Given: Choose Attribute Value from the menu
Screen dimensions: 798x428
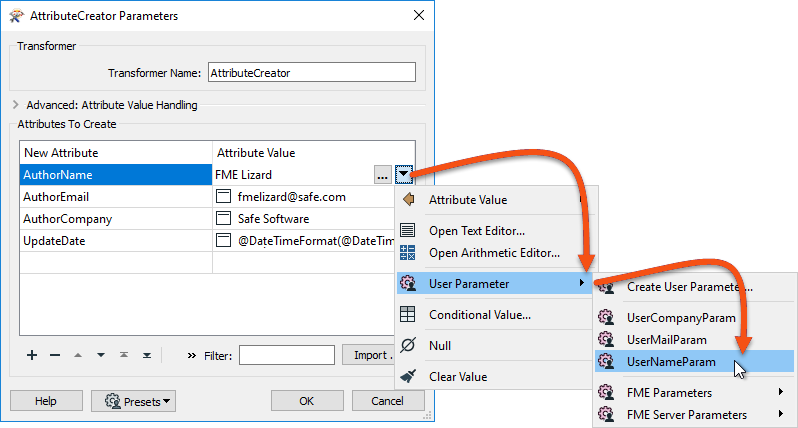Looking at the screenshot, I should pos(468,199).
